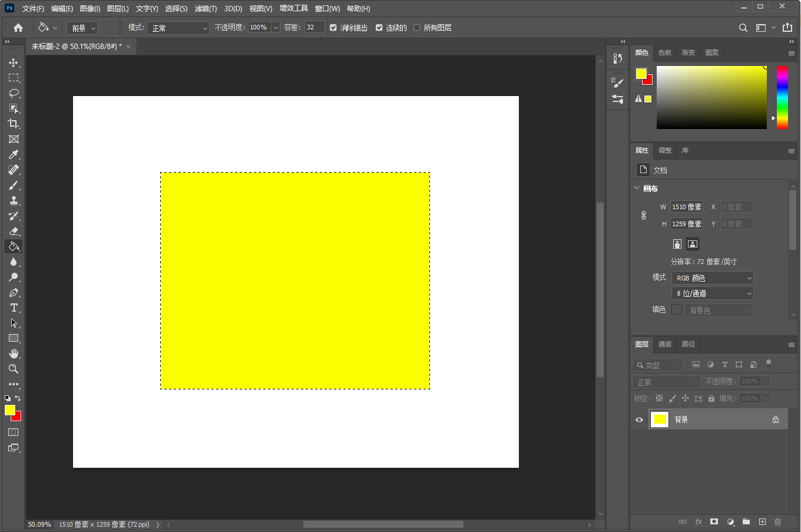Screen dimensions: 801x532
Task: Select the Spot Healing Brush tool
Action: 14,170
